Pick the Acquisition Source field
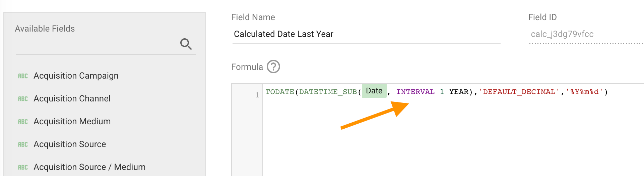644x176 pixels. pos(70,144)
